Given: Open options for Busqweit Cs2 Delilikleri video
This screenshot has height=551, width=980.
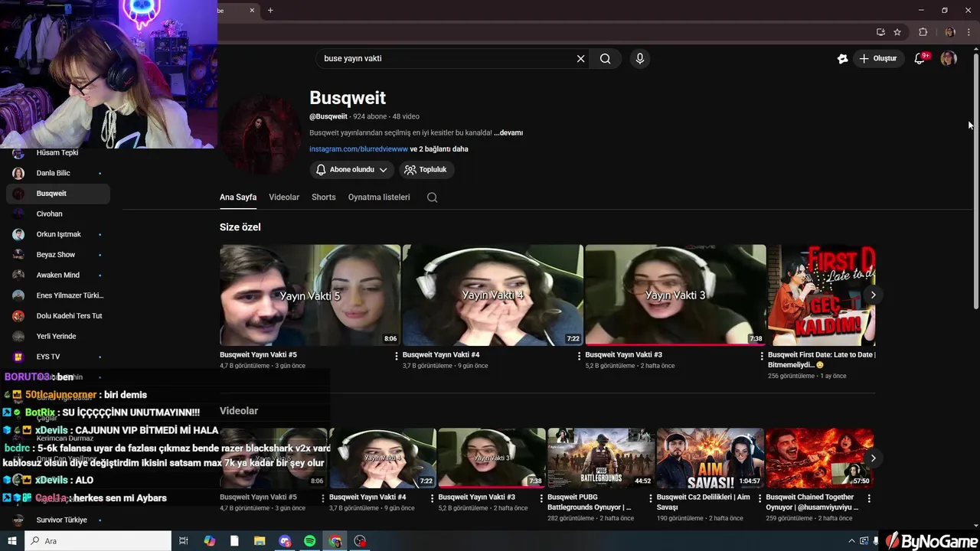Looking at the screenshot, I should tap(760, 498).
